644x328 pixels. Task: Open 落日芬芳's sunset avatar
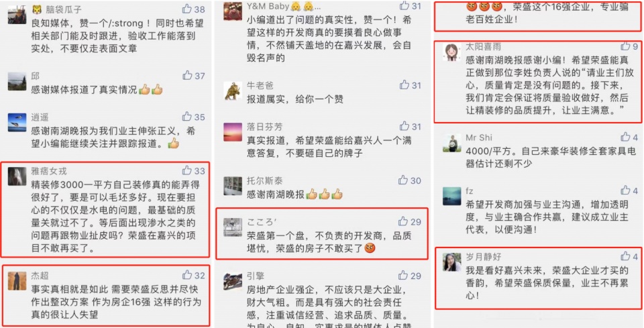pyautogui.click(x=233, y=131)
